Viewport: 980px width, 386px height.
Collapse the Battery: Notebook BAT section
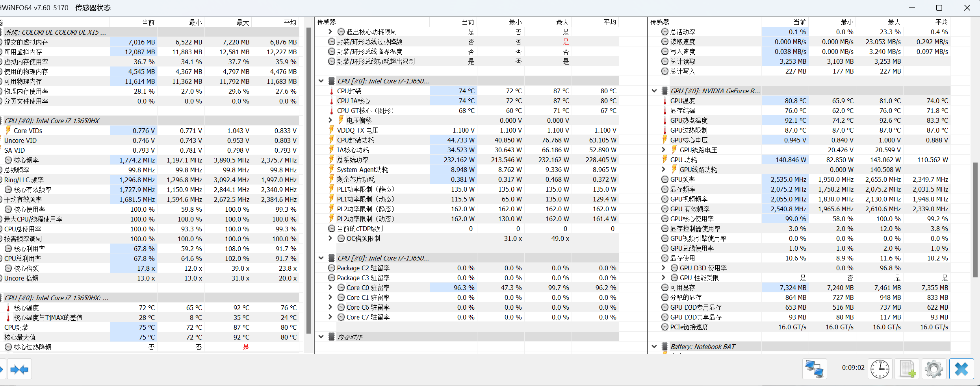(654, 347)
